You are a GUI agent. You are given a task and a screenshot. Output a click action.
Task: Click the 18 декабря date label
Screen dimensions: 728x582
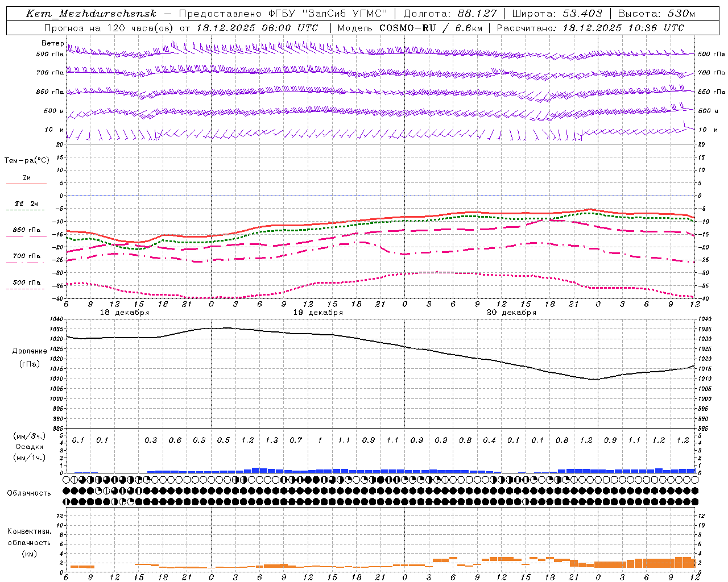tap(125, 313)
